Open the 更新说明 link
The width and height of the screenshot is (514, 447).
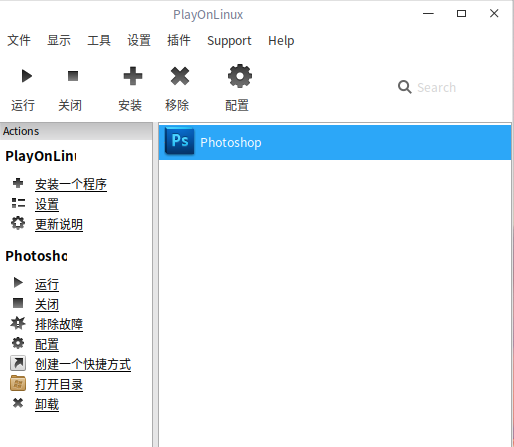pos(59,224)
